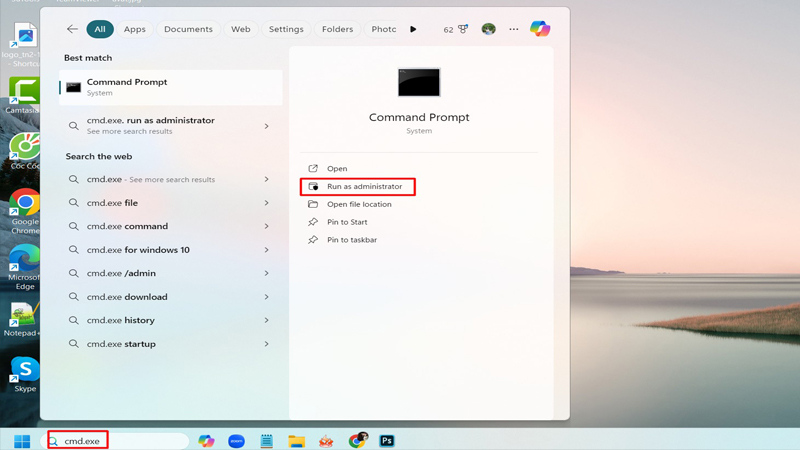This screenshot has height=450, width=800.
Task: Switch to the Documents filter tab
Action: pos(188,29)
